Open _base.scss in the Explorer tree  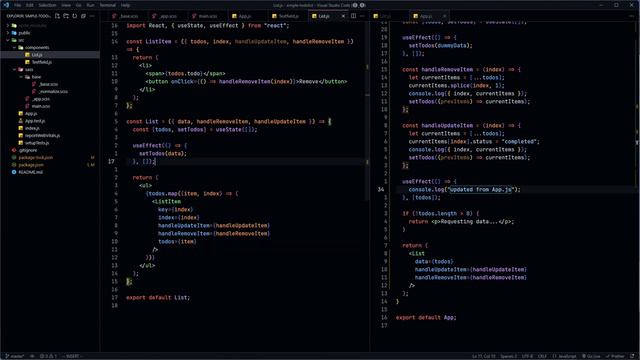pos(50,84)
